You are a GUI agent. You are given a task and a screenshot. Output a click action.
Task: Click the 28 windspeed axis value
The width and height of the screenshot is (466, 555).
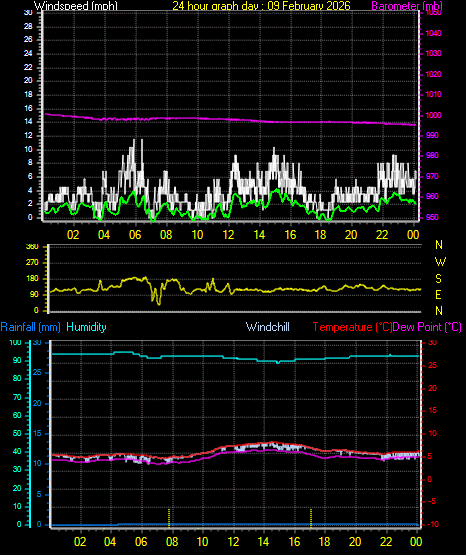click(x=28, y=27)
